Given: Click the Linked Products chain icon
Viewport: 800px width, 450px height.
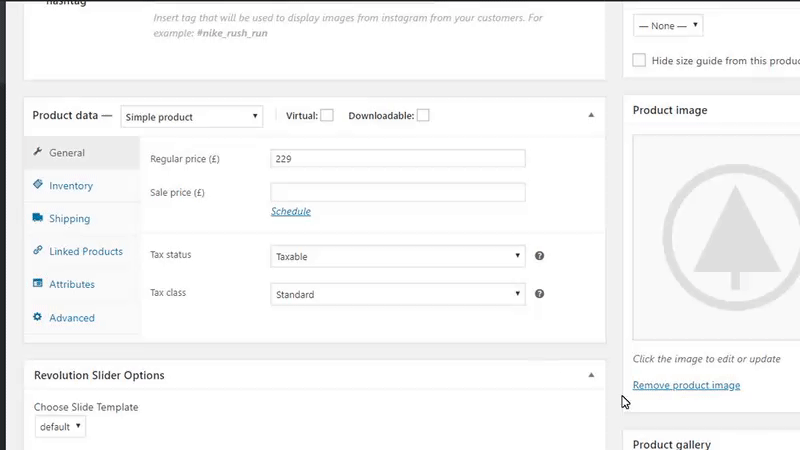Looking at the screenshot, I should coord(38,251).
